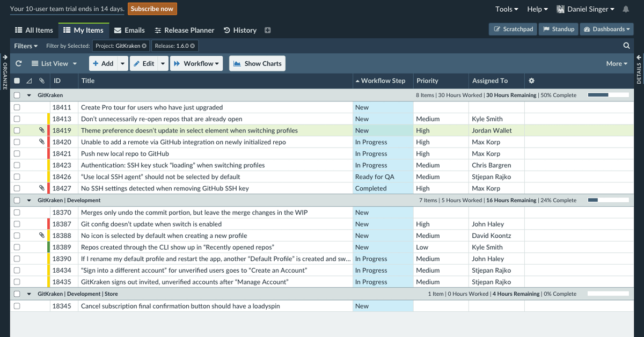Click the add new tab plus icon
Viewport: 644px width, 337px height.
click(268, 31)
